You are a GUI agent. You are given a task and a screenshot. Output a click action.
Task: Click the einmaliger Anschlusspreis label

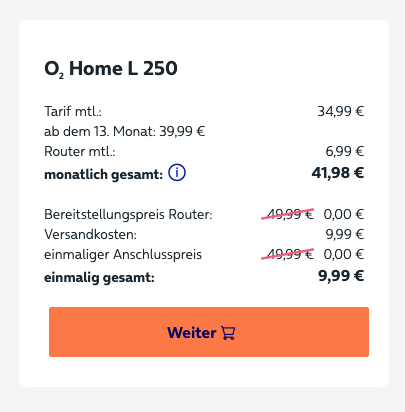click(x=123, y=255)
